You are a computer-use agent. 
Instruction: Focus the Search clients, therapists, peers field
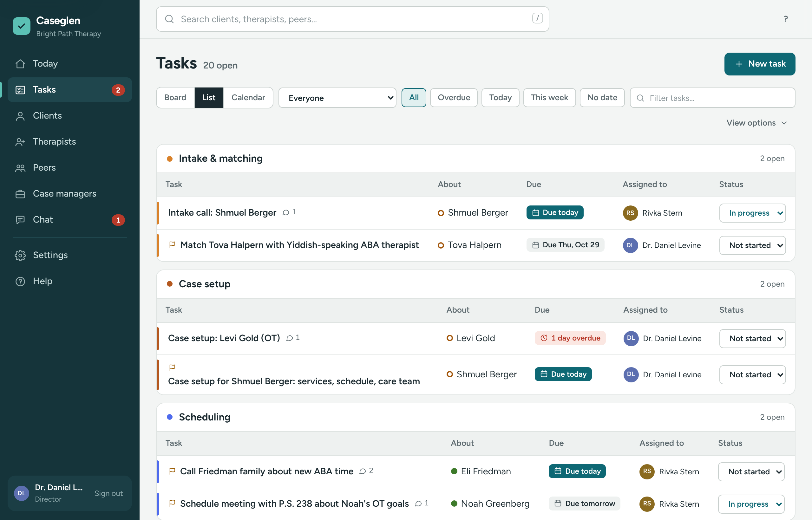(352, 19)
